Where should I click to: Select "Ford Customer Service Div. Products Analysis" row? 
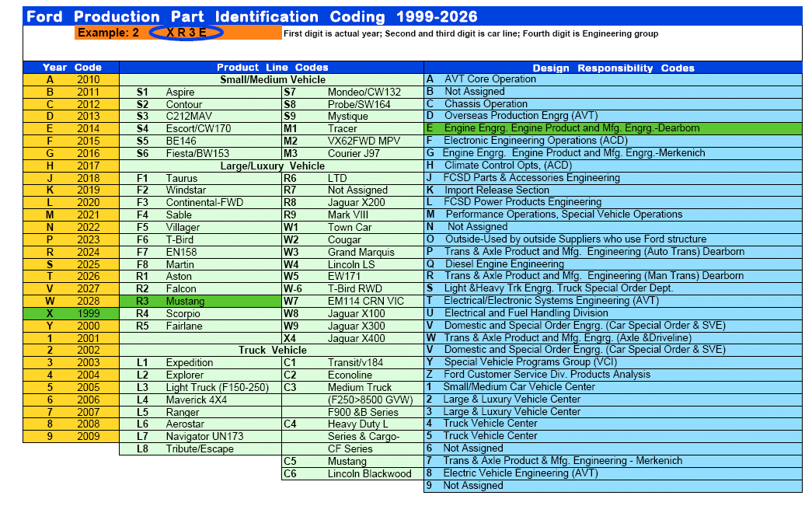pyautogui.click(x=613, y=375)
